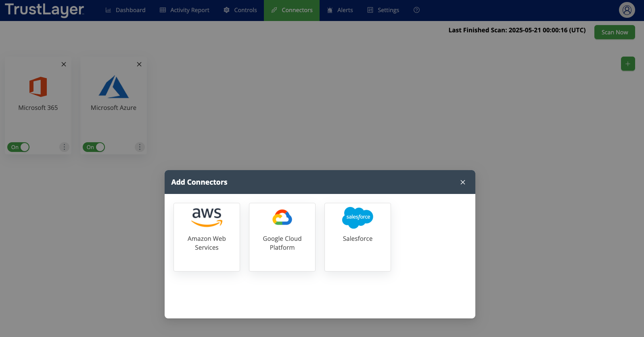The height and width of the screenshot is (337, 644).
Task: Select the Amazon Web Services connector
Action: 207,237
